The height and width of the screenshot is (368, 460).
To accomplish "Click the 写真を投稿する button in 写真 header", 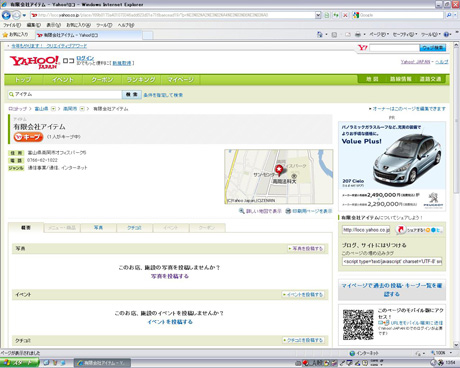I will pos(305,248).
